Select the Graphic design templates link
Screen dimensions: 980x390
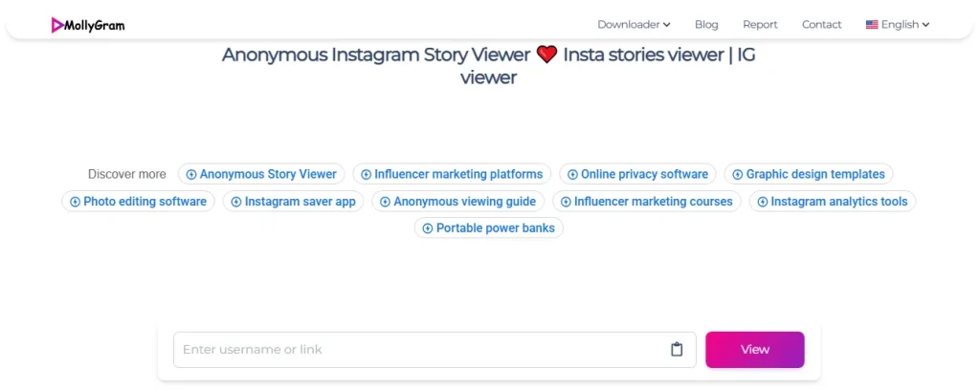tap(815, 174)
